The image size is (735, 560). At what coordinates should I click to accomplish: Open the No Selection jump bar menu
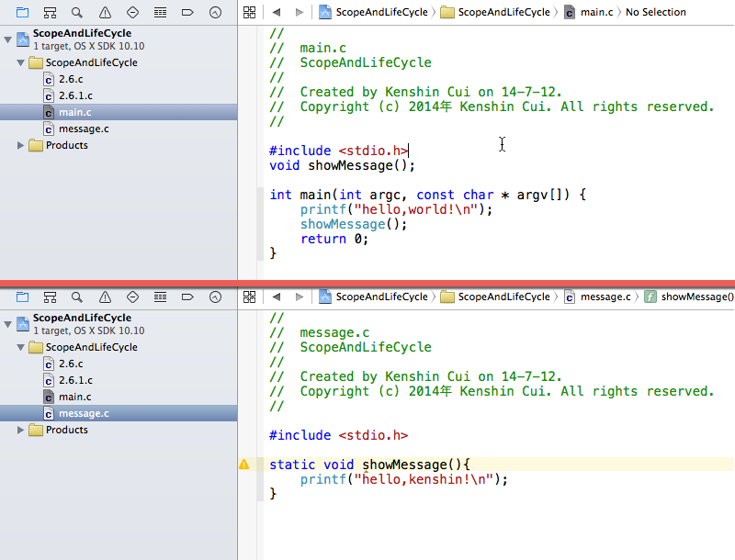point(655,12)
